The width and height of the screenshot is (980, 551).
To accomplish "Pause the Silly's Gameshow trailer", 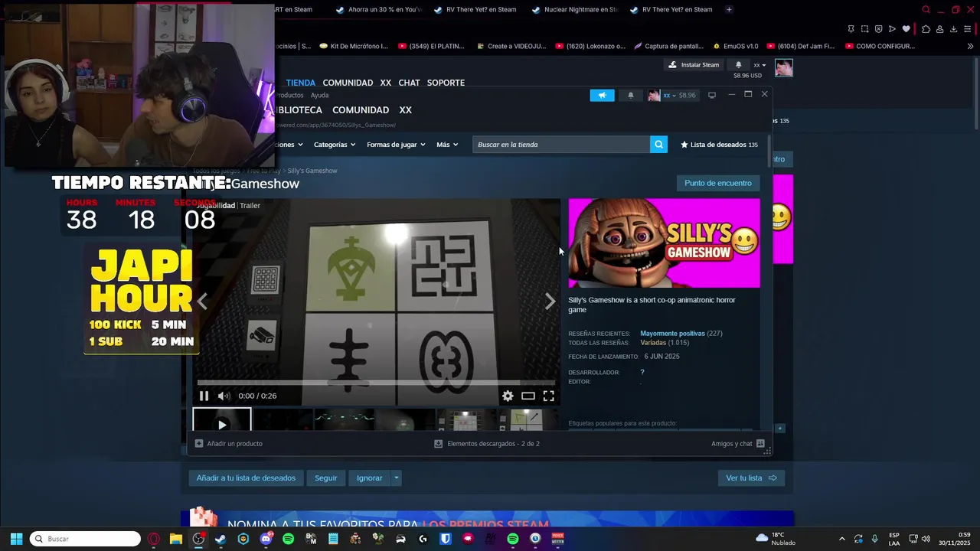I will 204,396.
